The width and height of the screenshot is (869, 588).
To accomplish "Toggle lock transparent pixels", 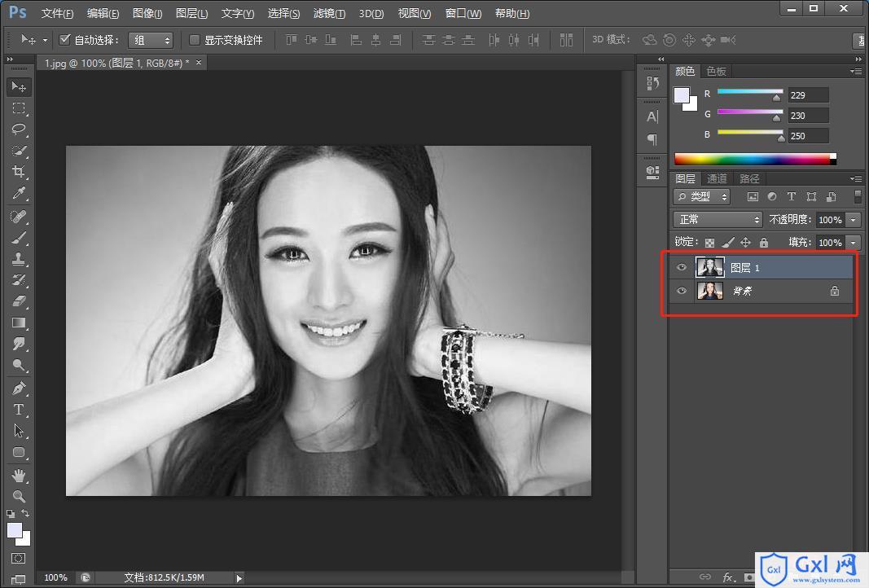I will (709, 242).
